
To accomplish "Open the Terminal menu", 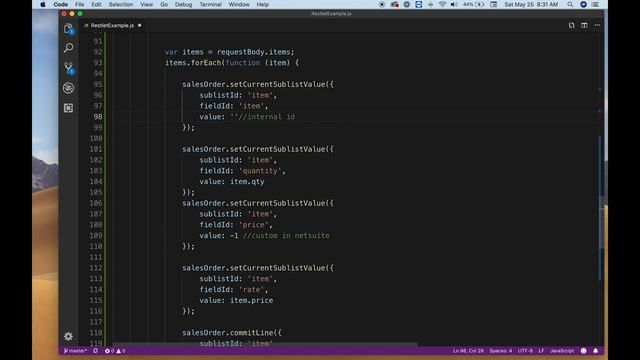I will (211, 4).
